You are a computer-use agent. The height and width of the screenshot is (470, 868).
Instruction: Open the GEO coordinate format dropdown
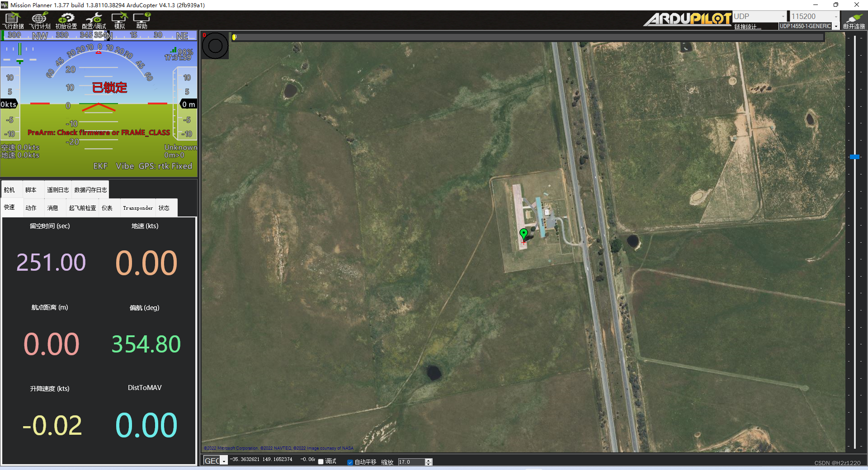click(224, 461)
